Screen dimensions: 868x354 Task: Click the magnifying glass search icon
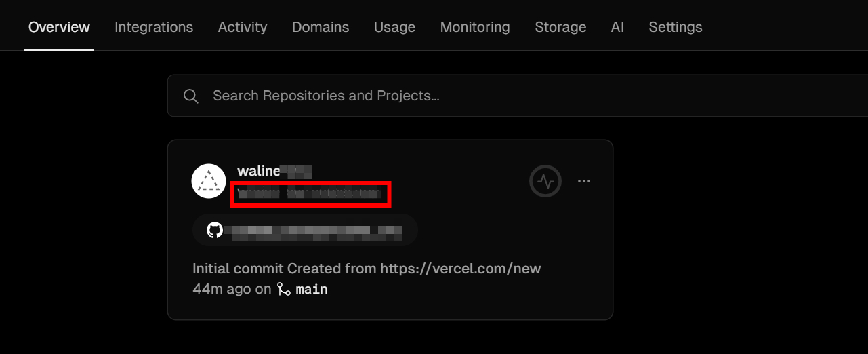(x=191, y=96)
